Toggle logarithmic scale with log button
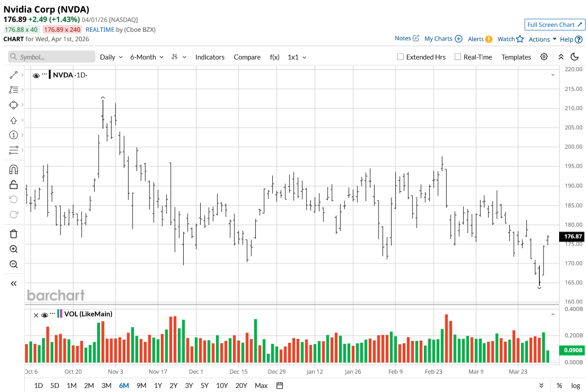Image resolution: width=586 pixels, height=392 pixels. tap(576, 386)
